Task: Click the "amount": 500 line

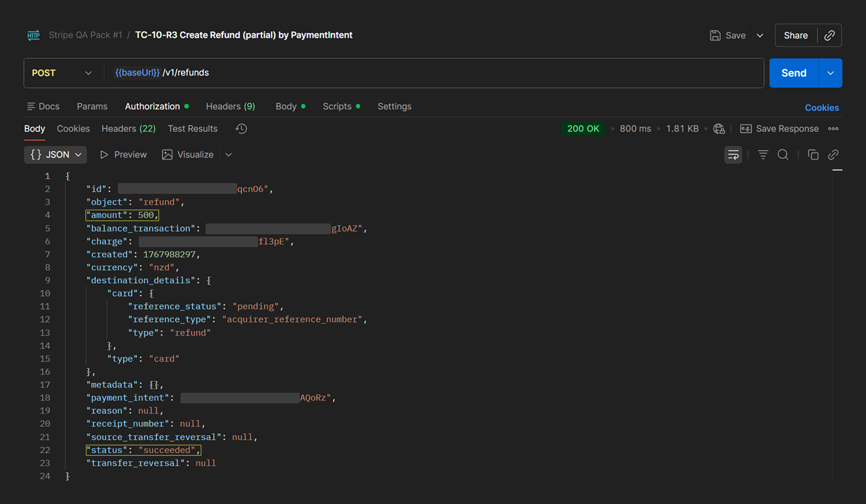Action: 123,215
